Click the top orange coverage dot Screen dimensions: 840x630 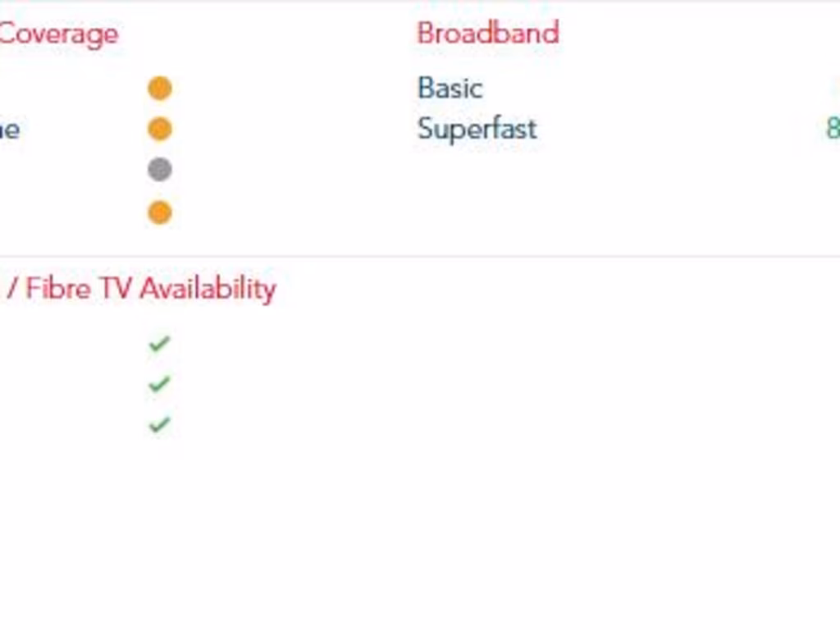pyautogui.click(x=160, y=89)
